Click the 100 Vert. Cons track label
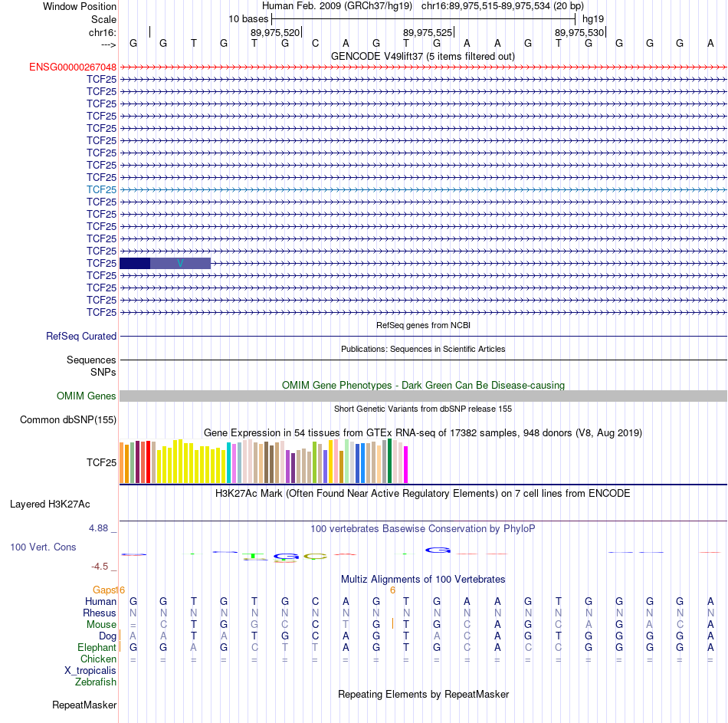 (x=43, y=547)
